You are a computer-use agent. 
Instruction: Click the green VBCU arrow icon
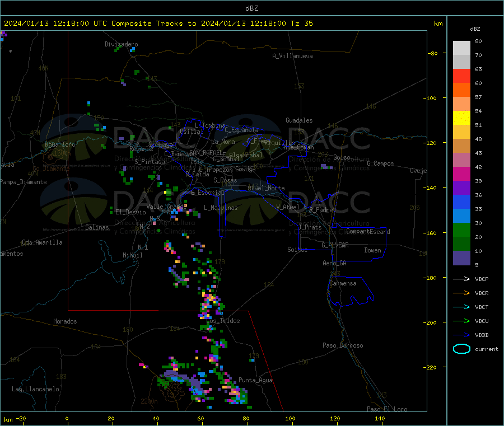[x=461, y=321]
